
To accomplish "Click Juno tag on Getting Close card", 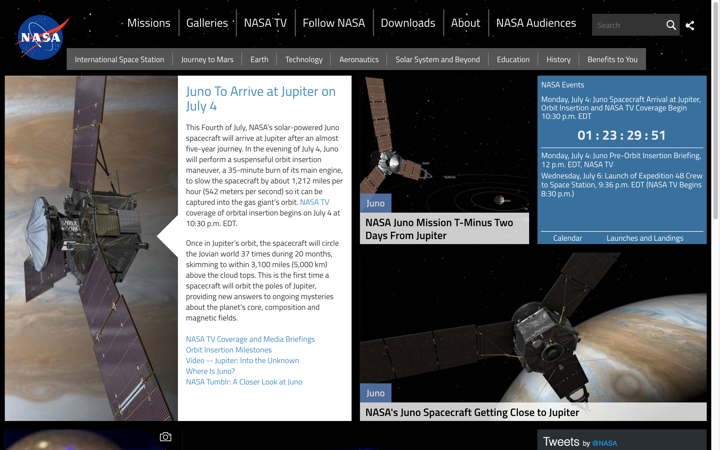I will [x=375, y=393].
